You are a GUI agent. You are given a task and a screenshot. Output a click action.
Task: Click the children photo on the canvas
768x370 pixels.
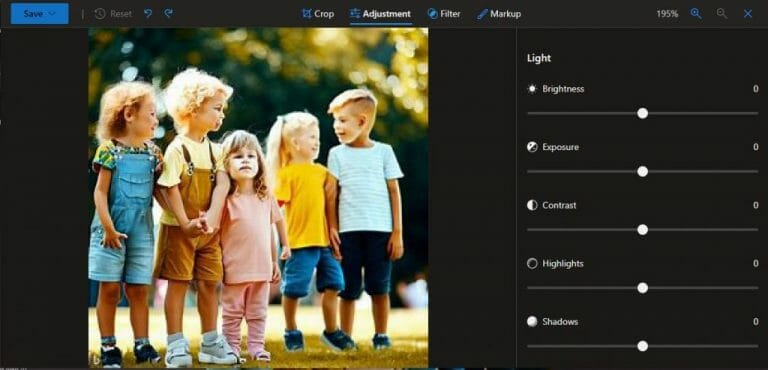pos(258,197)
